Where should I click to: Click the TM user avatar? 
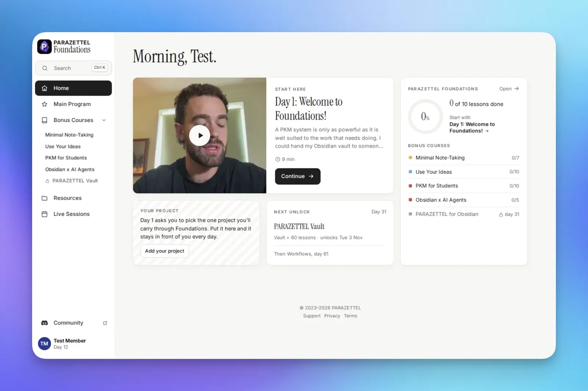click(44, 344)
